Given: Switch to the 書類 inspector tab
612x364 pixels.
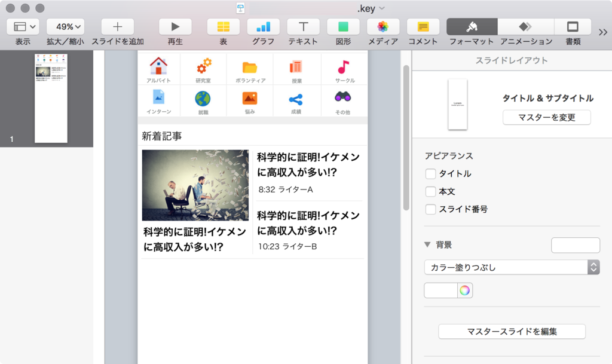Looking at the screenshot, I should point(573,26).
